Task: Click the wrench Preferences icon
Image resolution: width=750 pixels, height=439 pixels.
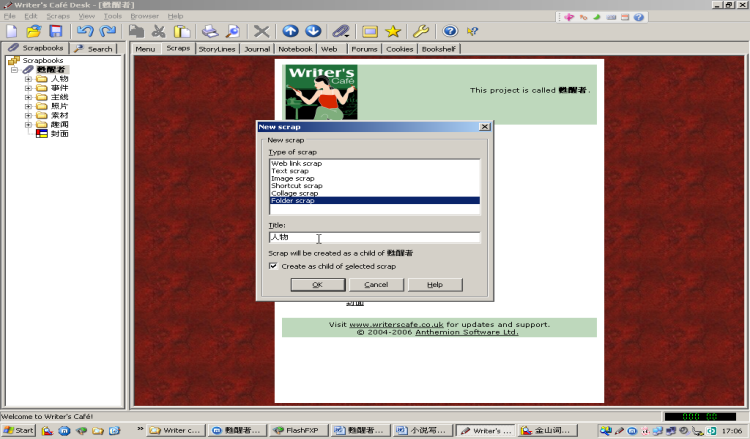Action: 421,32
